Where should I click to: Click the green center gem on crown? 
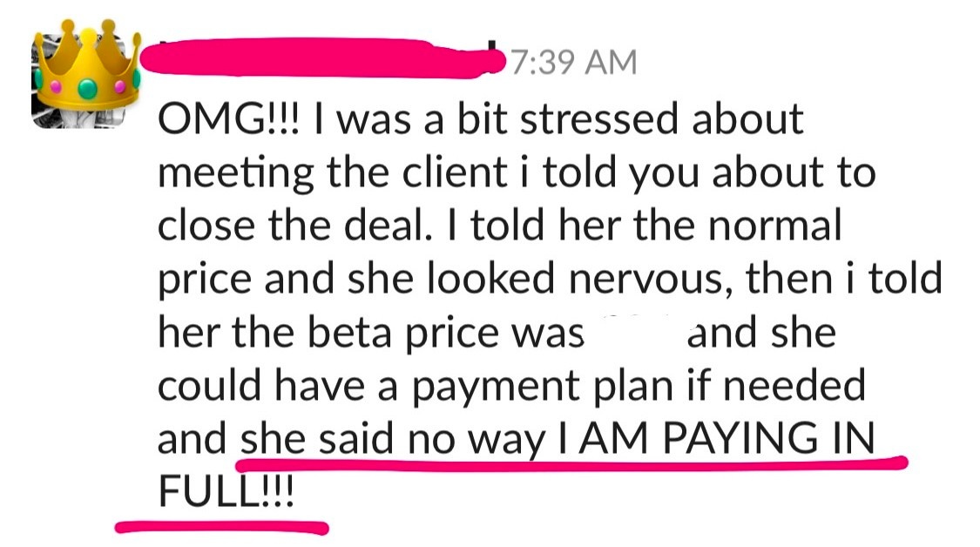(87, 89)
